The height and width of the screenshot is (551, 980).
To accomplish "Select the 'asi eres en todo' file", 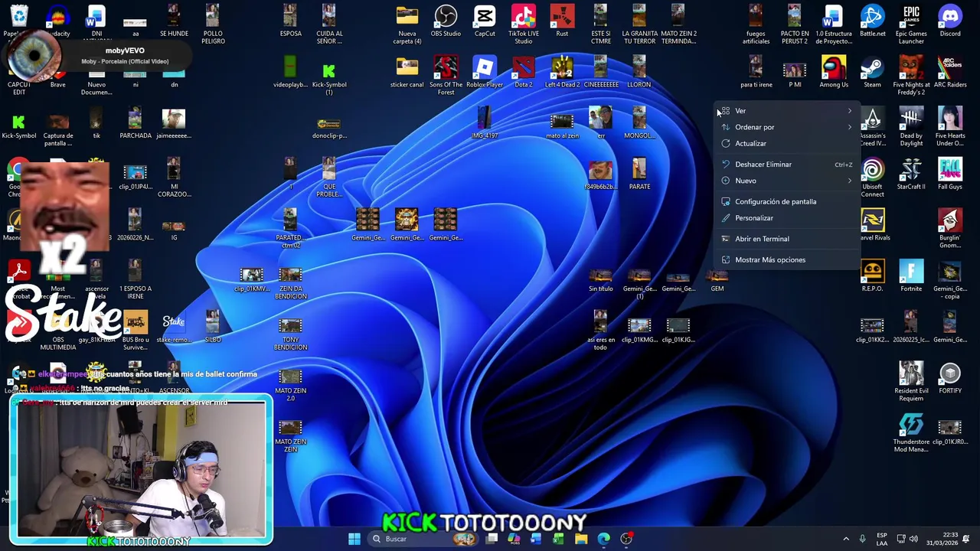I will (600, 331).
